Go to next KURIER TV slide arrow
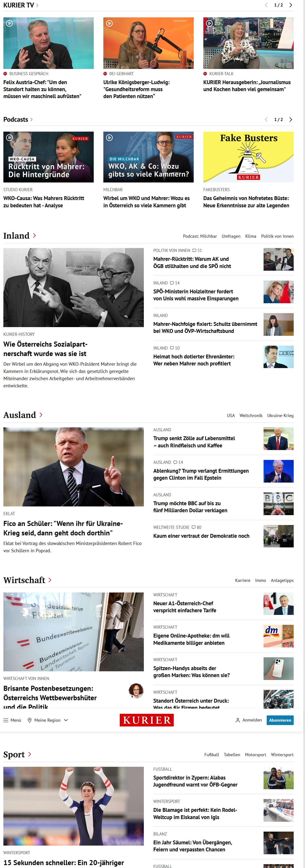The image size is (305, 868). [x=291, y=5]
